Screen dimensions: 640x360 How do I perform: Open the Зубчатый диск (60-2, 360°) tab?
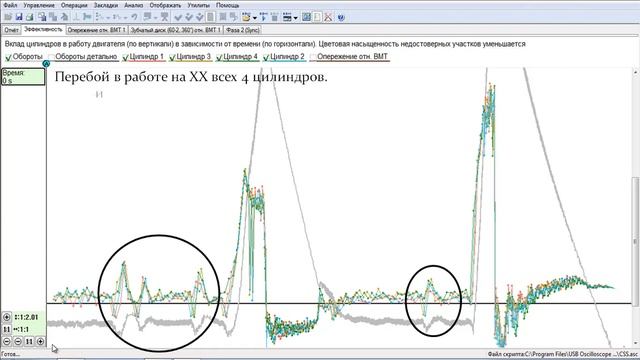(176, 30)
